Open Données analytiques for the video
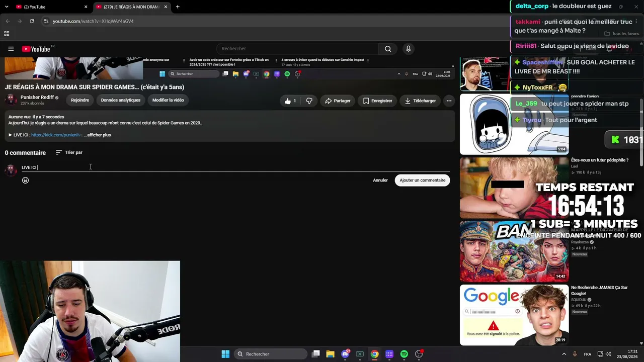 (121, 100)
